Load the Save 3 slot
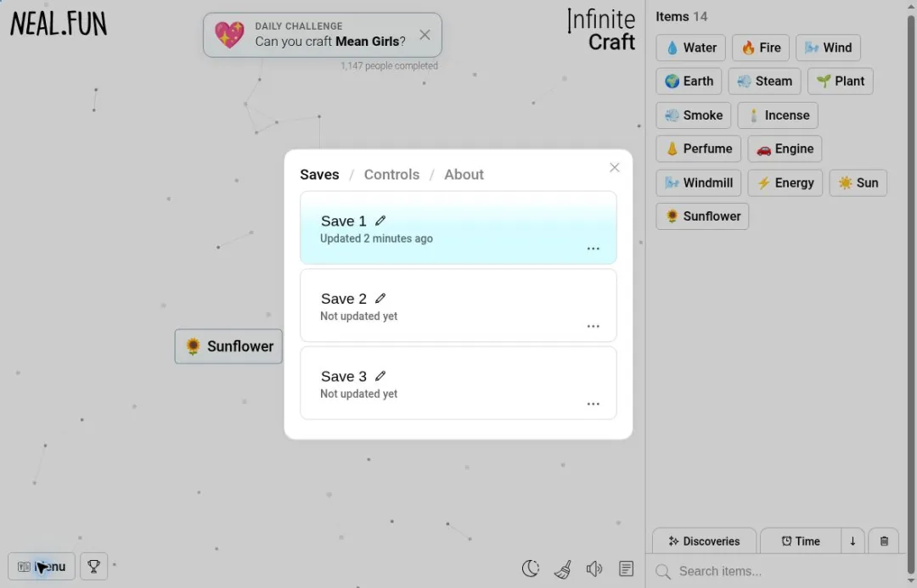The height and width of the screenshot is (588, 917). click(x=458, y=383)
